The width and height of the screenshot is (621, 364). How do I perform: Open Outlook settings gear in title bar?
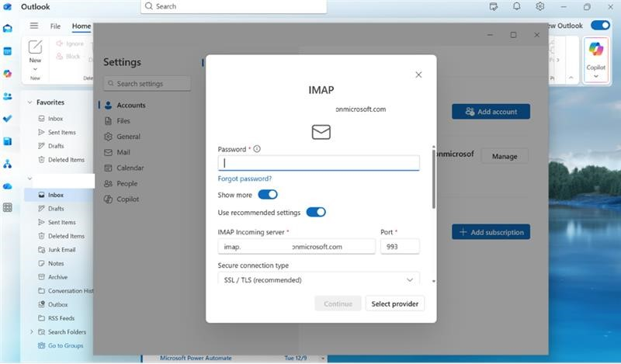click(x=539, y=6)
